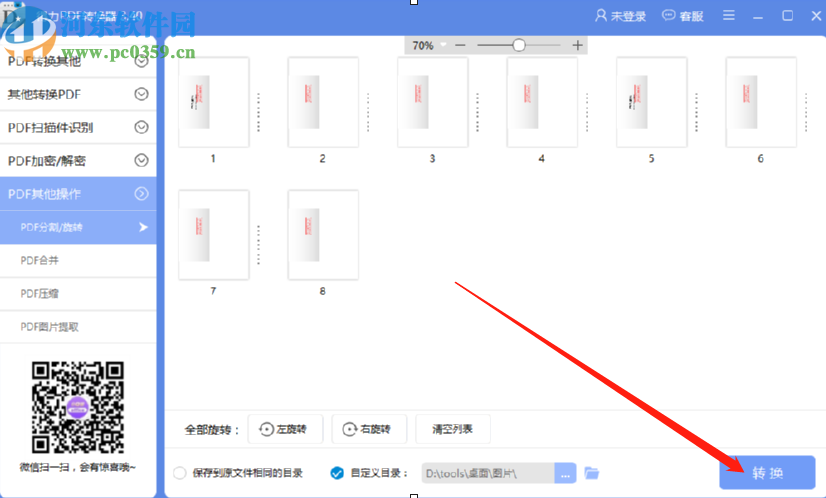Click the 右旋转 rotate right button
Screen dimensions: 826x498
pos(369,429)
